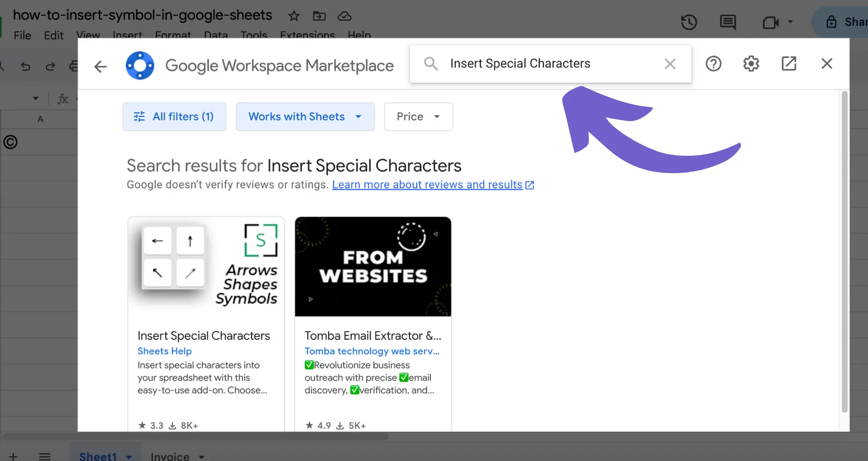Image resolution: width=868 pixels, height=461 pixels.
Task: Expand the Works with Sheets filter
Action: pos(305,117)
